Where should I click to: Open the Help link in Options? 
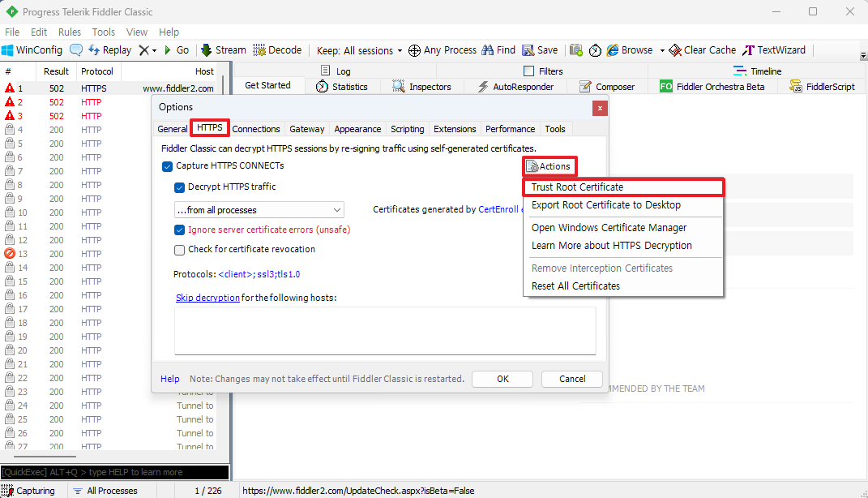(x=170, y=379)
